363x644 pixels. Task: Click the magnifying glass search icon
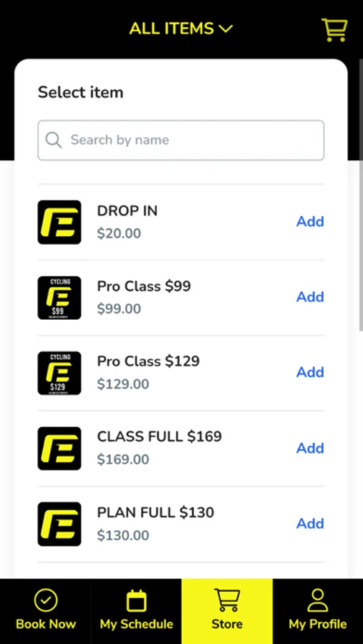click(x=54, y=140)
